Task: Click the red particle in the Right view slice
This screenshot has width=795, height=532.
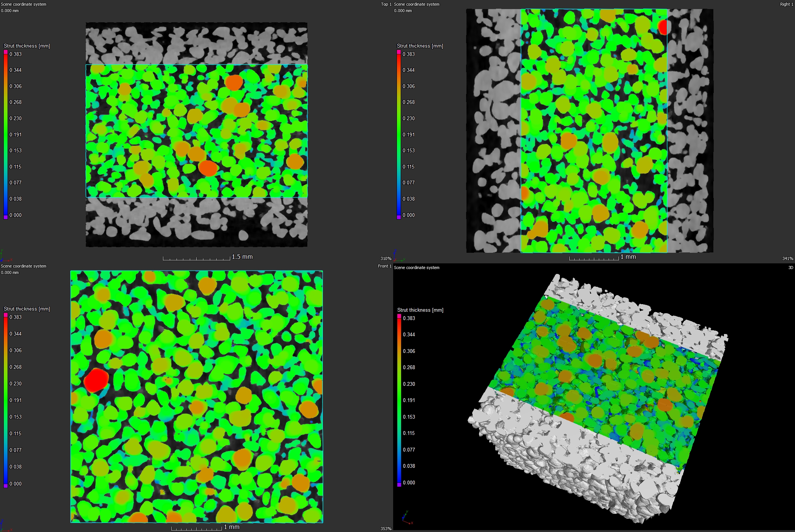Action: click(663, 27)
